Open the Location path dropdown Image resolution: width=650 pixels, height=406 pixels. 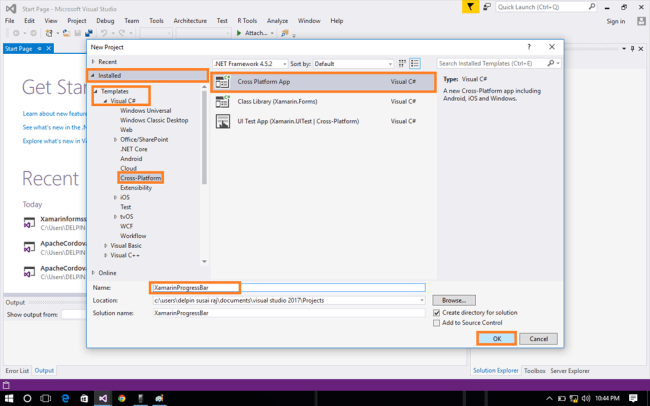[422, 300]
